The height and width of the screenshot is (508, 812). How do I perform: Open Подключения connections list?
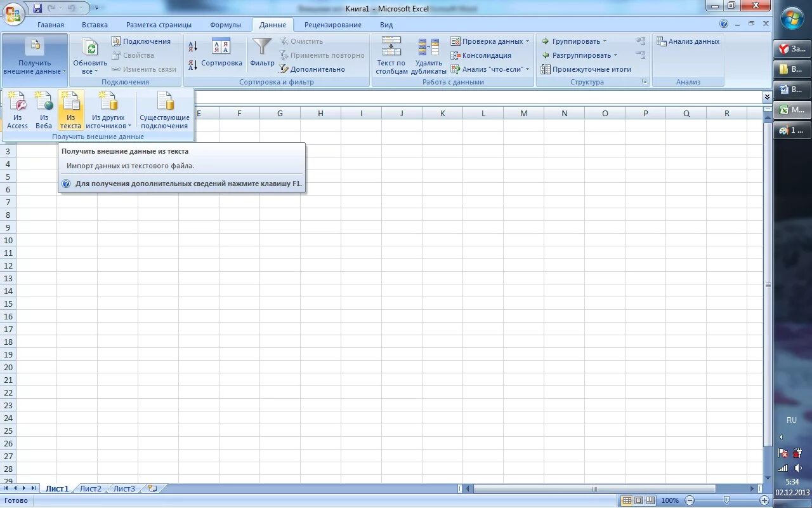(141, 41)
